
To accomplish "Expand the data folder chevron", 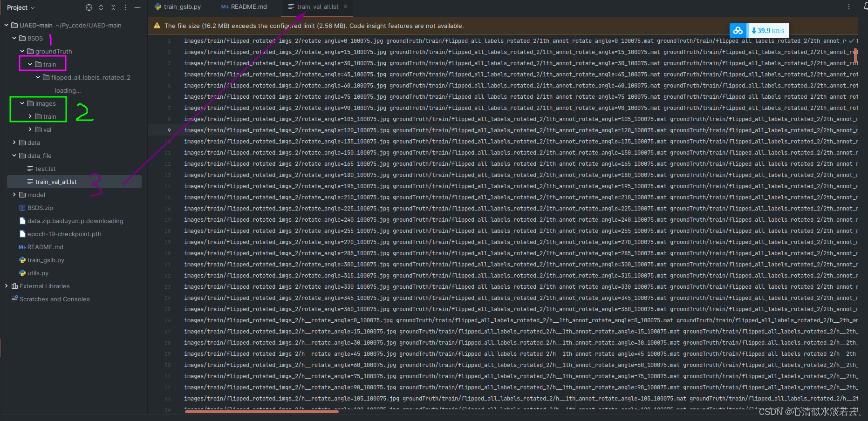I will click(14, 143).
